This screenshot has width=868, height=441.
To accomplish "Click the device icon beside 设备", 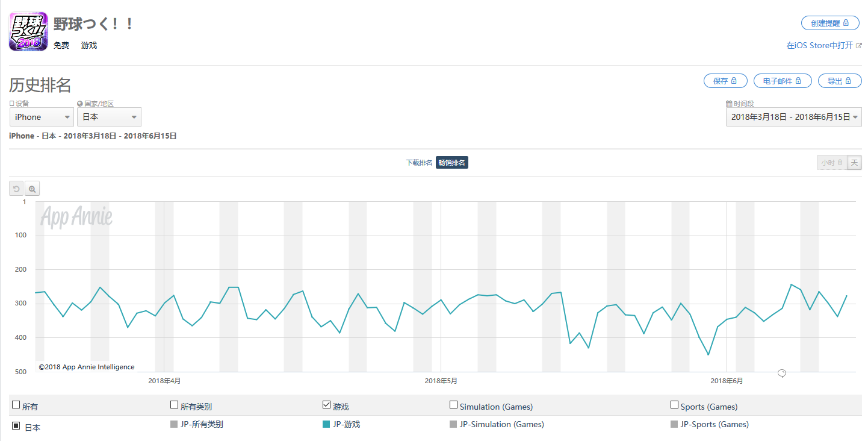I will click(x=12, y=104).
